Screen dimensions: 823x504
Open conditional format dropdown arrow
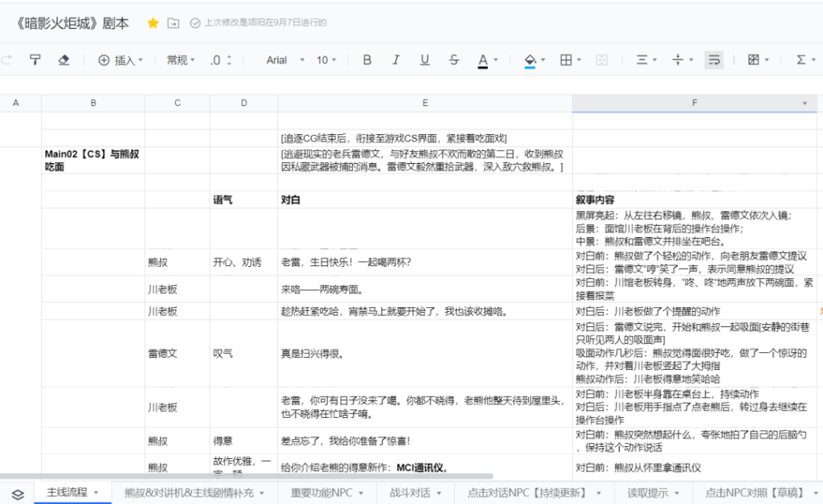pos(767,60)
